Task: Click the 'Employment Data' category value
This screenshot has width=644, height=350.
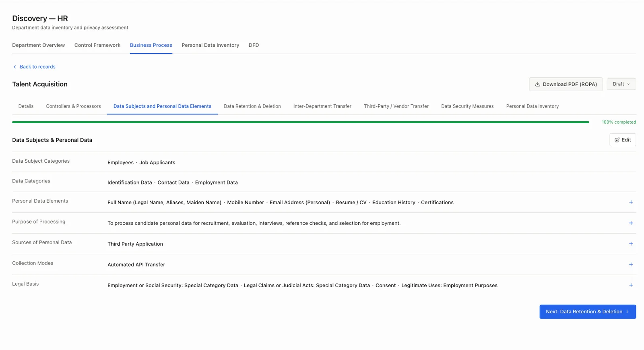Action: [217, 182]
